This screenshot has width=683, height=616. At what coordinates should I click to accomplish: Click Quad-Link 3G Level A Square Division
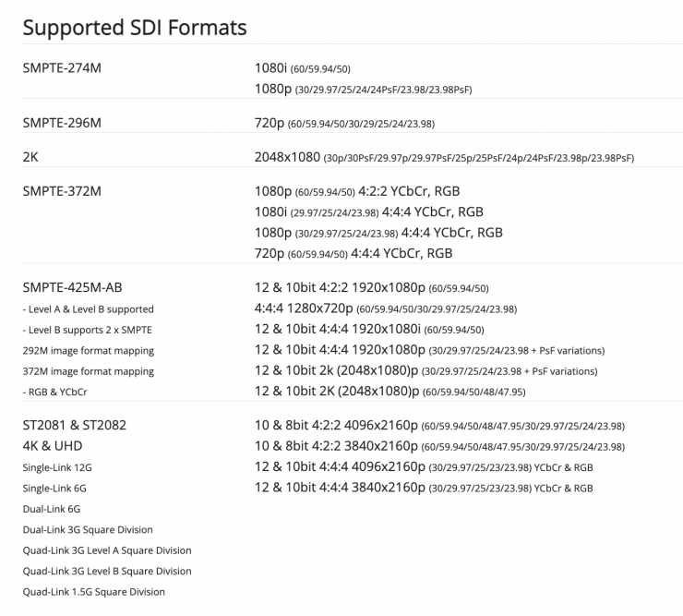click(x=105, y=550)
